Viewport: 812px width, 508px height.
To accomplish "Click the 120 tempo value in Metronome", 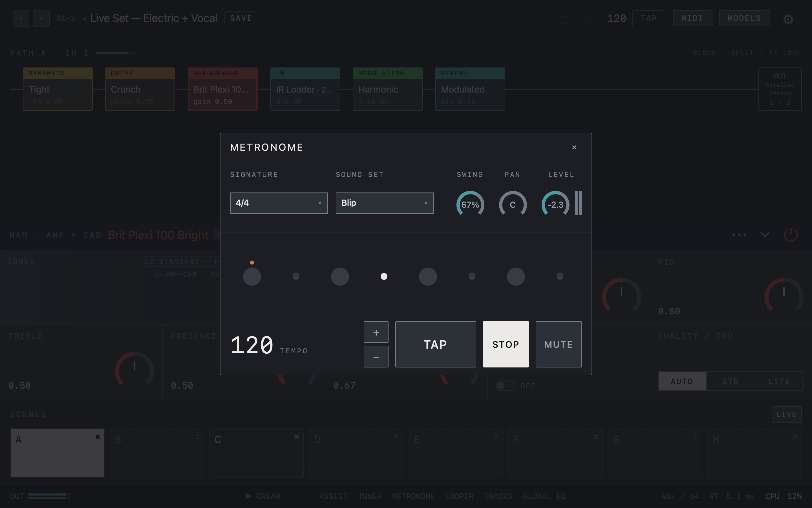I will 252,345.
